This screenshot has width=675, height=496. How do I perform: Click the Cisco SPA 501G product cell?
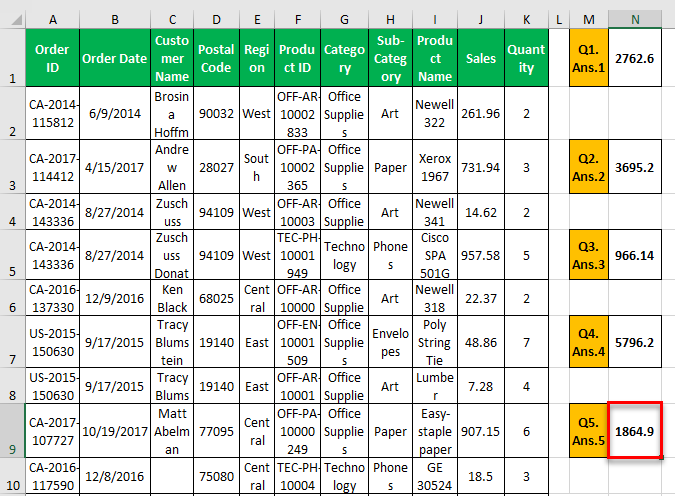coord(435,255)
